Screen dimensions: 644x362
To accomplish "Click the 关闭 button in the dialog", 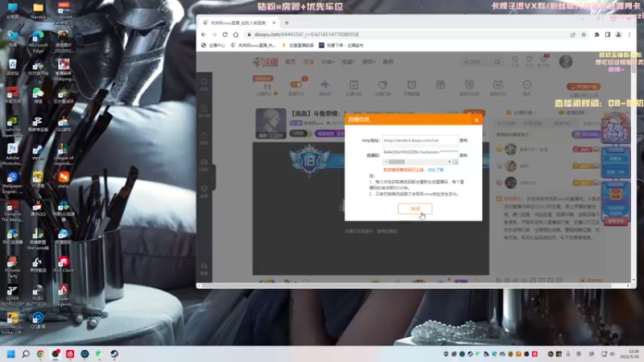I will tap(415, 208).
